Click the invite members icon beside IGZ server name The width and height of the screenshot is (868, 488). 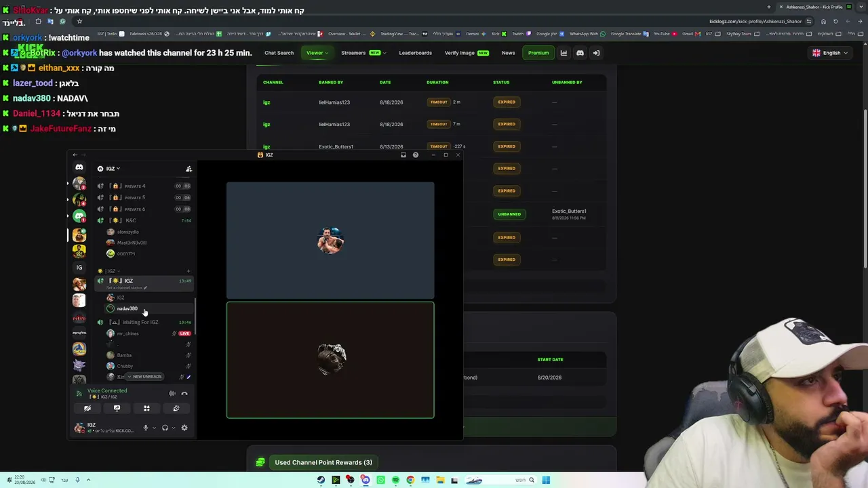click(x=189, y=169)
